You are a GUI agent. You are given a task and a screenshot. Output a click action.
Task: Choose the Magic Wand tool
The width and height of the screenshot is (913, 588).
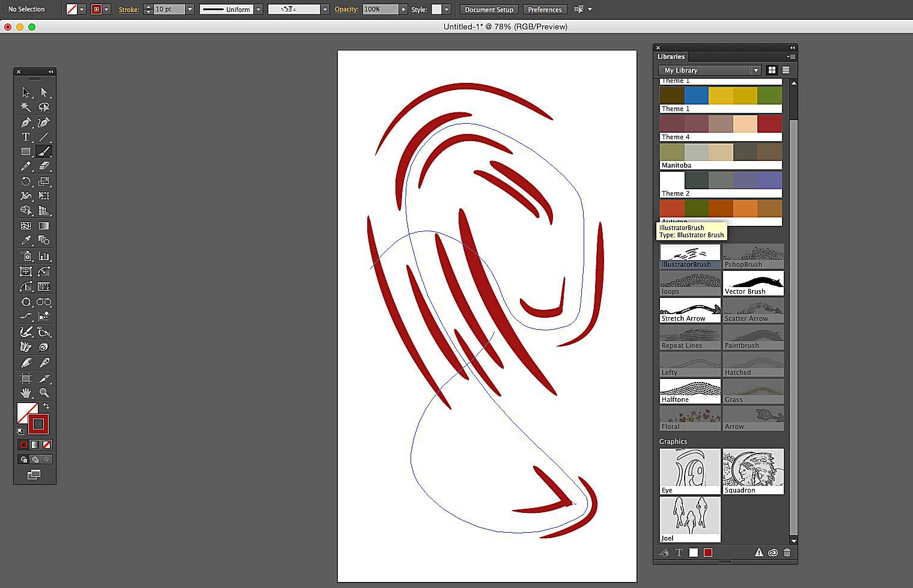coord(26,107)
